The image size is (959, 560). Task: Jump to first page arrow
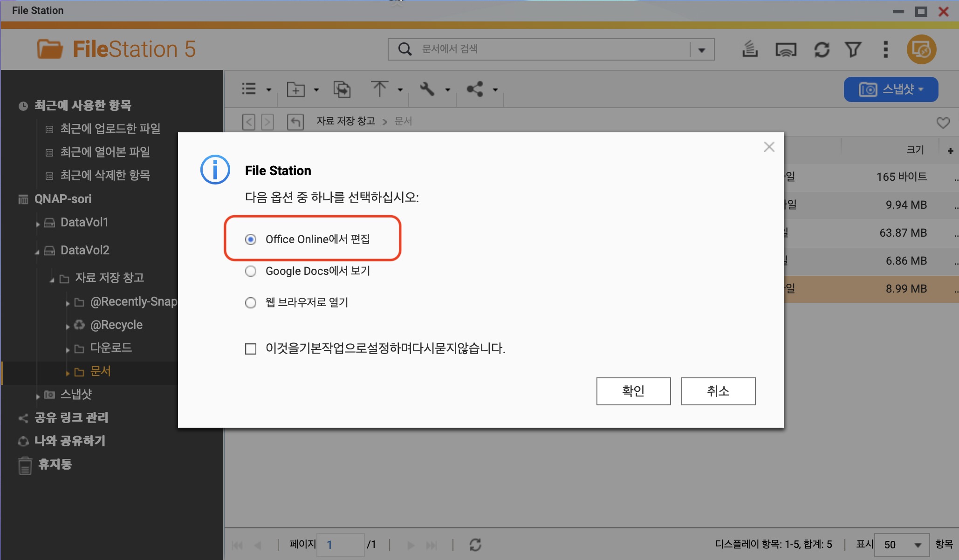pyautogui.click(x=237, y=545)
